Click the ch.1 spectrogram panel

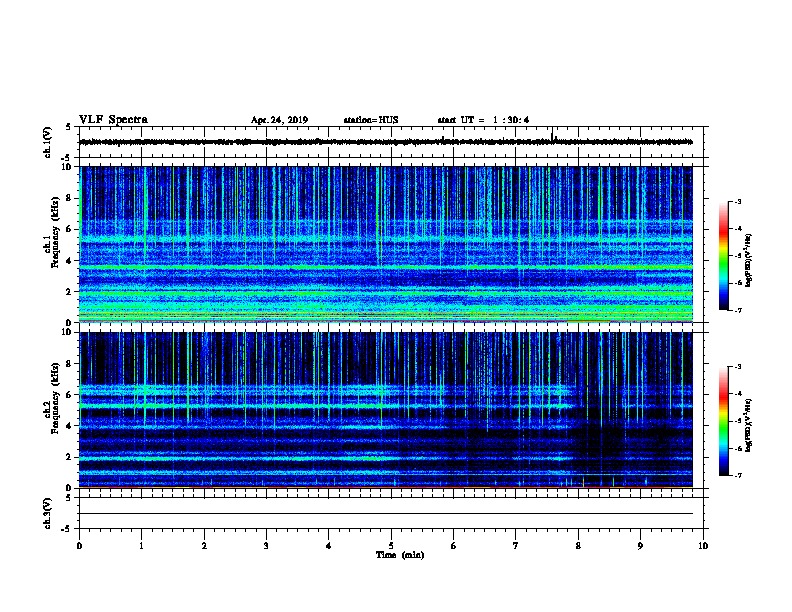pos(386,244)
